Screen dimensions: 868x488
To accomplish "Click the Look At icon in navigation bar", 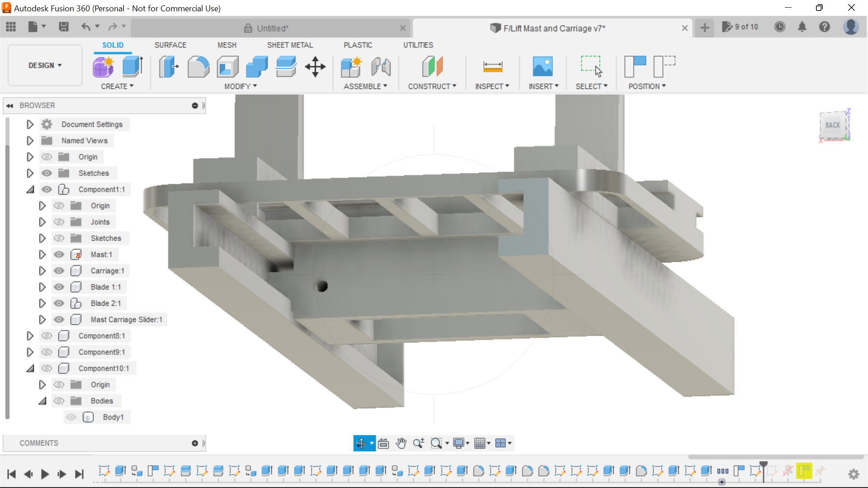I will pyautogui.click(x=383, y=443).
